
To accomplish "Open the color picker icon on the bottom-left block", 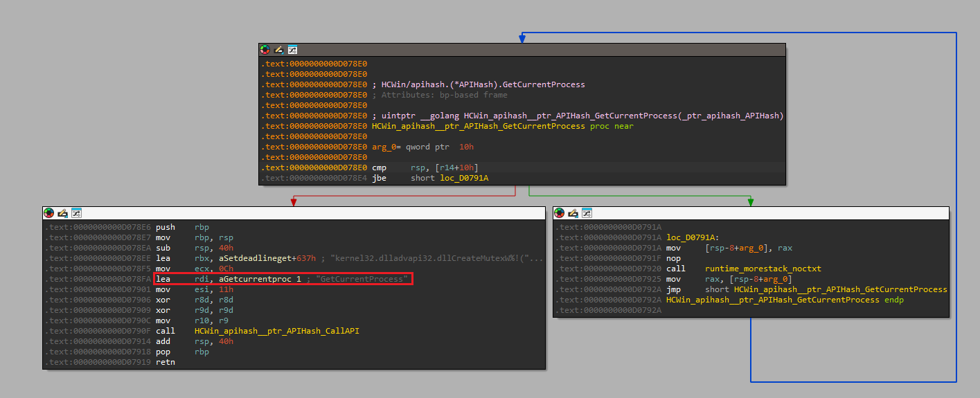I will pyautogui.click(x=49, y=212).
